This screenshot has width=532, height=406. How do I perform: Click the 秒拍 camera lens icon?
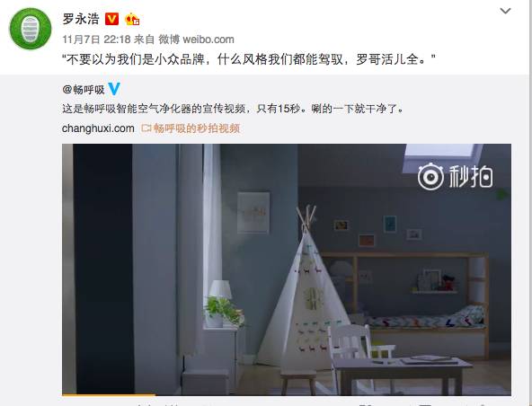(x=430, y=176)
